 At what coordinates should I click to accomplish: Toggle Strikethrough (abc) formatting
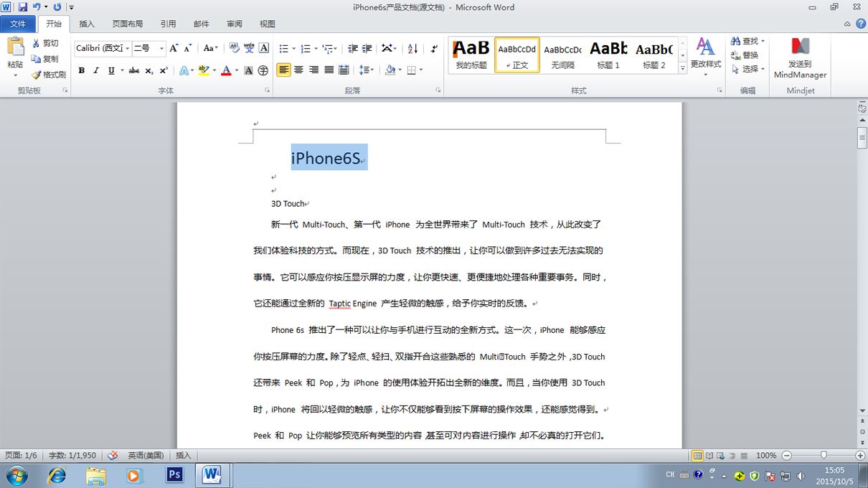pyautogui.click(x=133, y=70)
